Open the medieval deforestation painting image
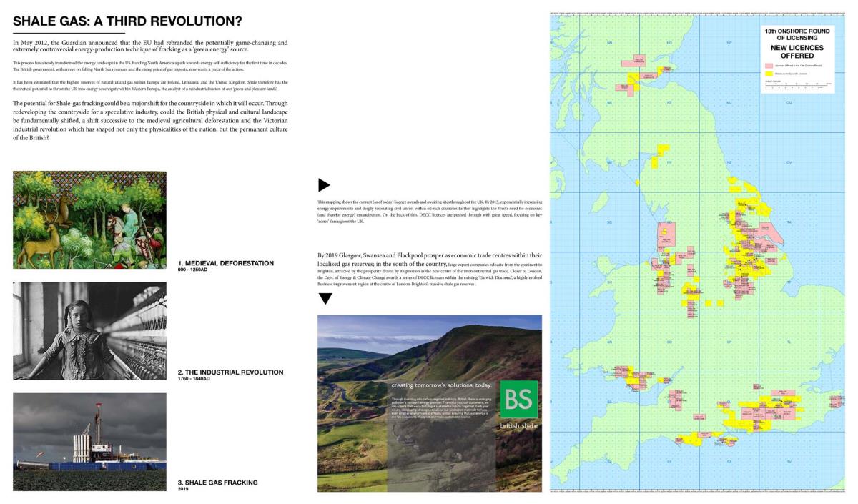Screen dimensions: 858x504 click(89, 219)
